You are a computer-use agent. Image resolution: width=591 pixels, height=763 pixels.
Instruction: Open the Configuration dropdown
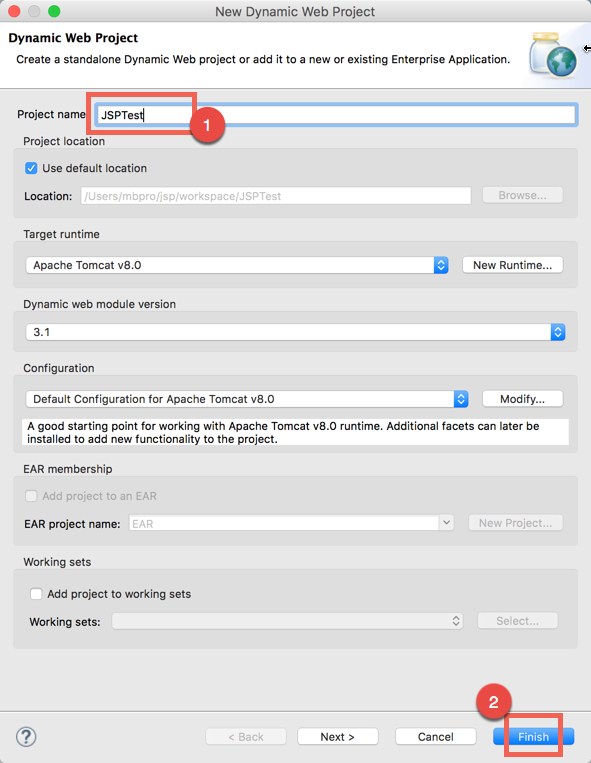(x=247, y=399)
